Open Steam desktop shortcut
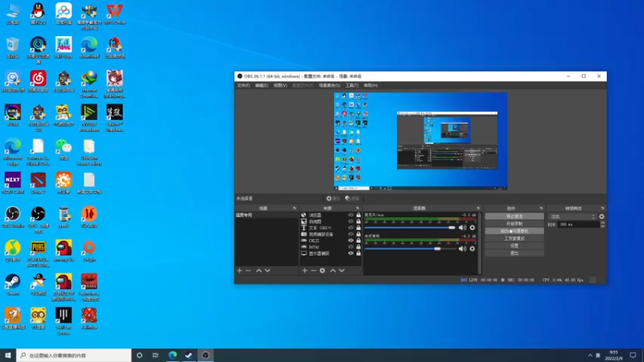 click(13, 285)
